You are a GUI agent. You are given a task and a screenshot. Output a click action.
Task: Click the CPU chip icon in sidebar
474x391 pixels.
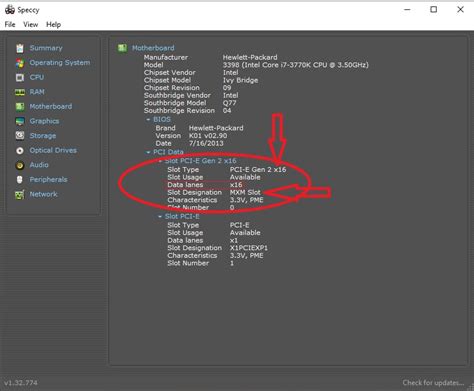click(x=20, y=77)
